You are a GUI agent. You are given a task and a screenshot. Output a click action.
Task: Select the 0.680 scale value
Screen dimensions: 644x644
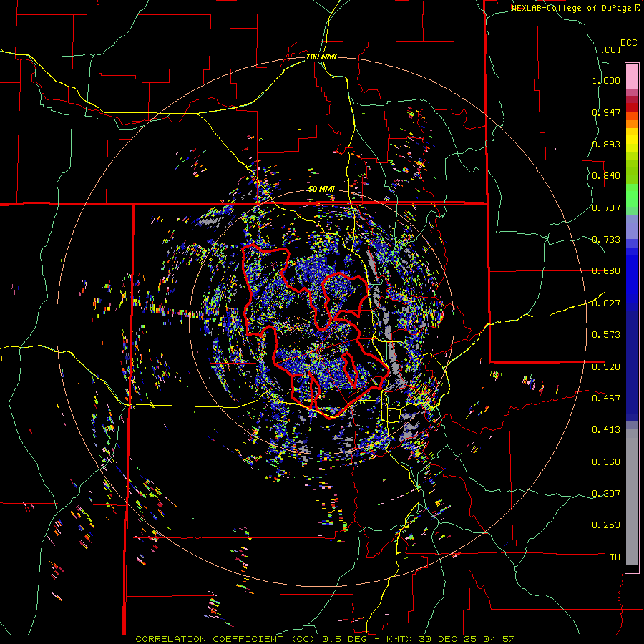click(x=606, y=271)
